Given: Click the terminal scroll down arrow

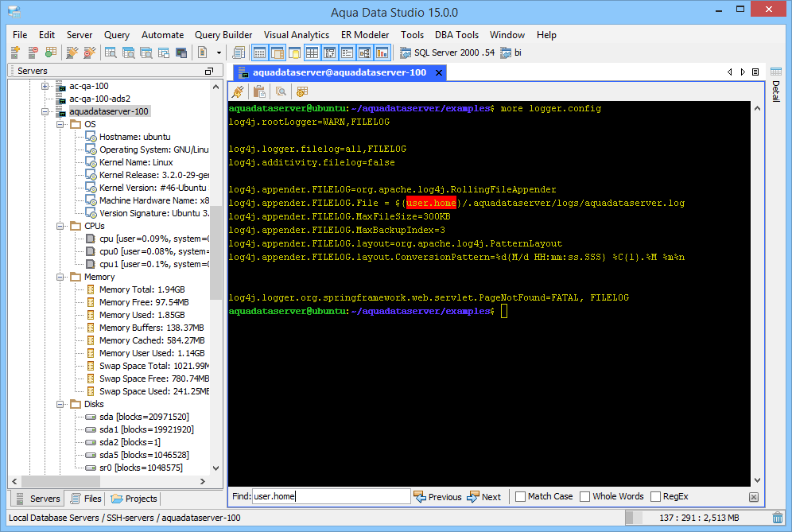Looking at the screenshot, I should (757, 480).
